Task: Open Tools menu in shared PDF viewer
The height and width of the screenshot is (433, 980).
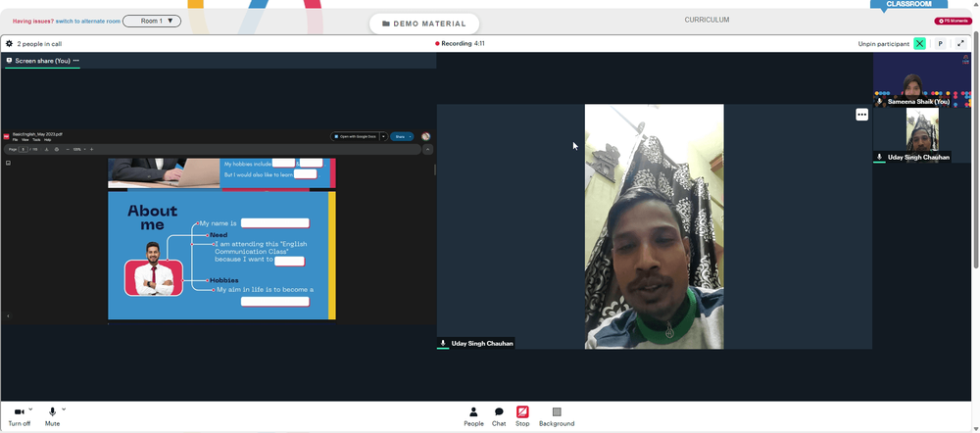Action: 36,140
